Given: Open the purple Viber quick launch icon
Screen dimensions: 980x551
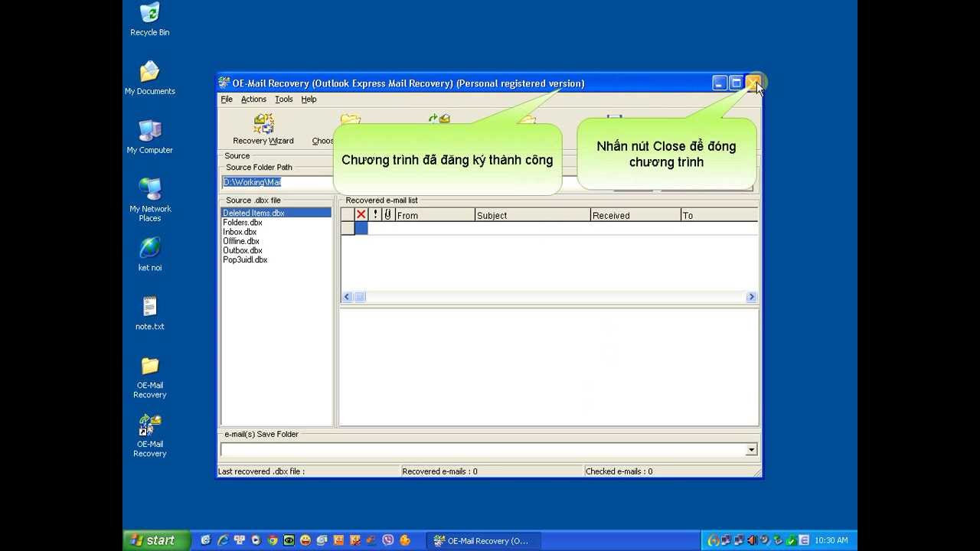Looking at the screenshot, I should (388, 540).
